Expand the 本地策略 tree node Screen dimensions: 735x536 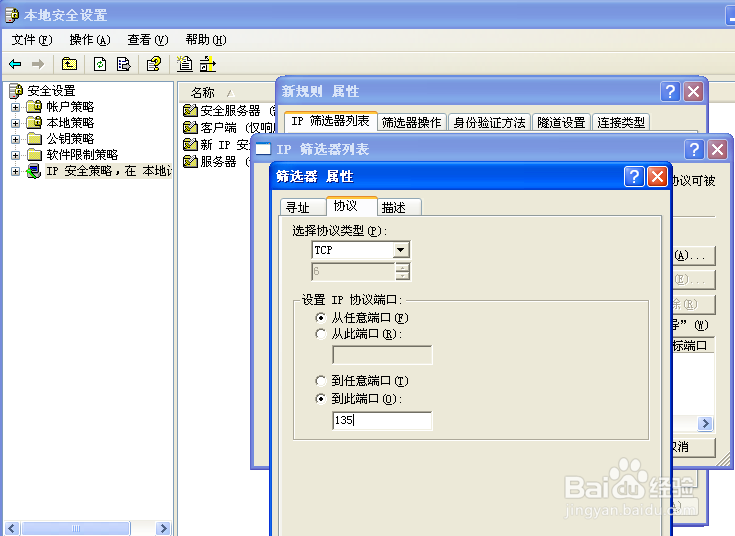(15, 123)
